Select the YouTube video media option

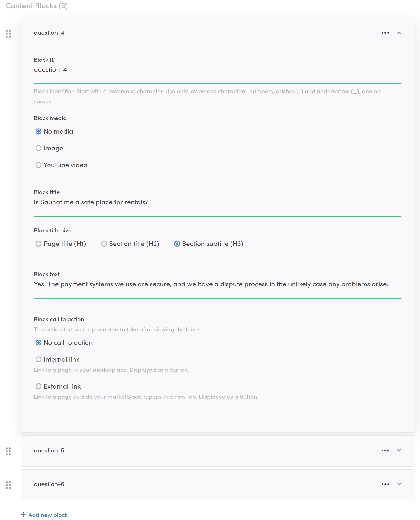pyautogui.click(x=38, y=165)
